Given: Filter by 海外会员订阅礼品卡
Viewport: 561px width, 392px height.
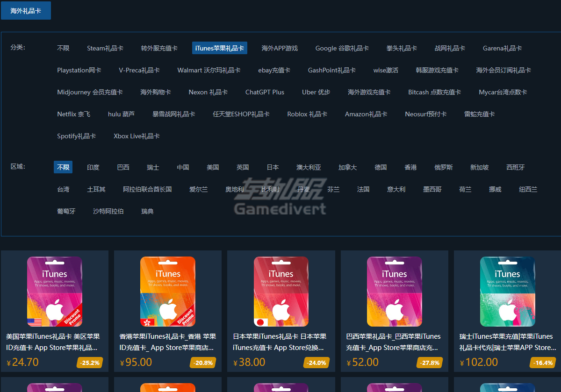Looking at the screenshot, I should pos(503,70).
